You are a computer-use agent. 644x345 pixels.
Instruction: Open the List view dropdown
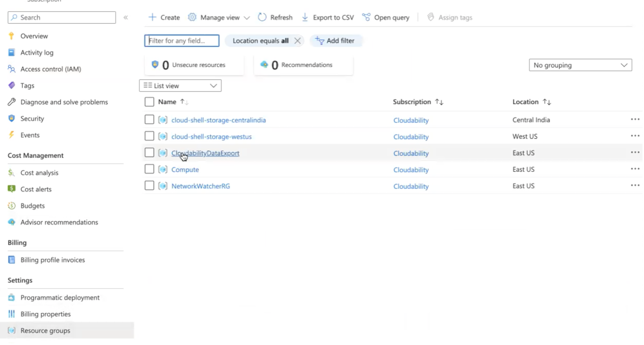[180, 86]
